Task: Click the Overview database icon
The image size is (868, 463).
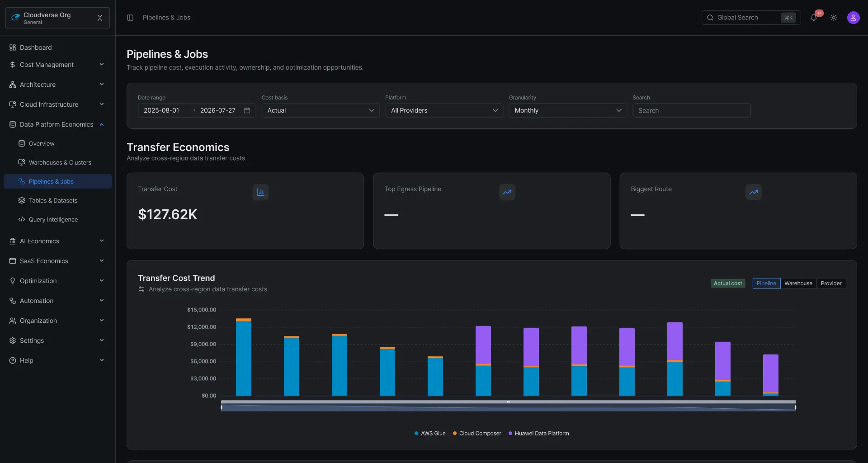Action: [x=22, y=143]
